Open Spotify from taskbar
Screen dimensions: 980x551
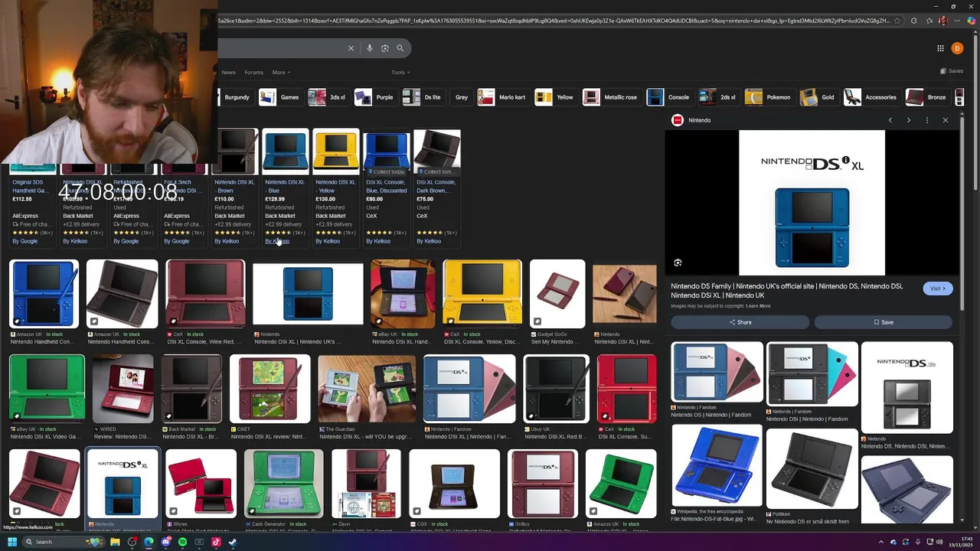pos(182,542)
